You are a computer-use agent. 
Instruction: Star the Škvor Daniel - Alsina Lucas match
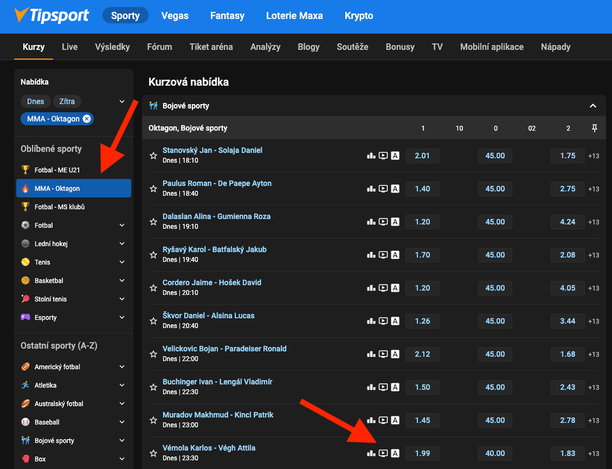(153, 321)
